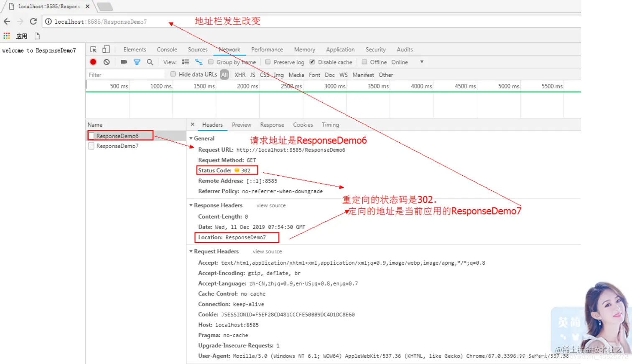Open the Performance tab
This screenshot has height=364, width=632.
[267, 49]
